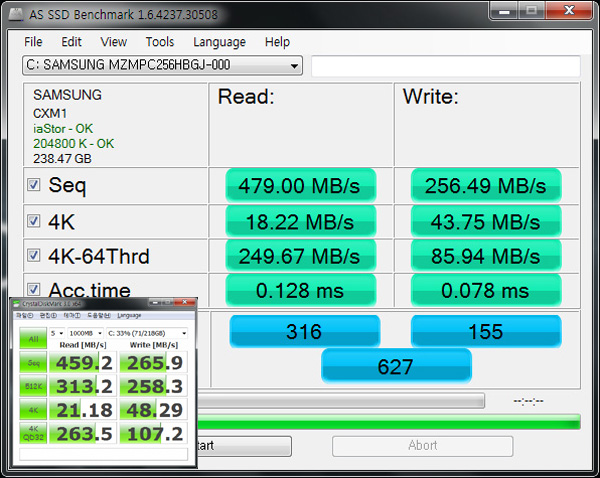Screen dimensions: 600x478
Task: Click the write access time 0.078 ms
Action: tap(486, 290)
